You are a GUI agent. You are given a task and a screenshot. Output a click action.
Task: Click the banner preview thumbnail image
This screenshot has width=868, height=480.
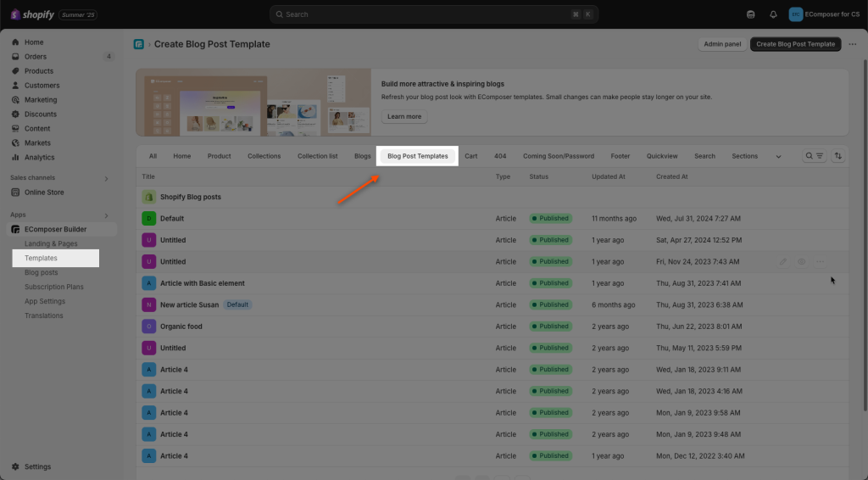pyautogui.click(x=253, y=103)
